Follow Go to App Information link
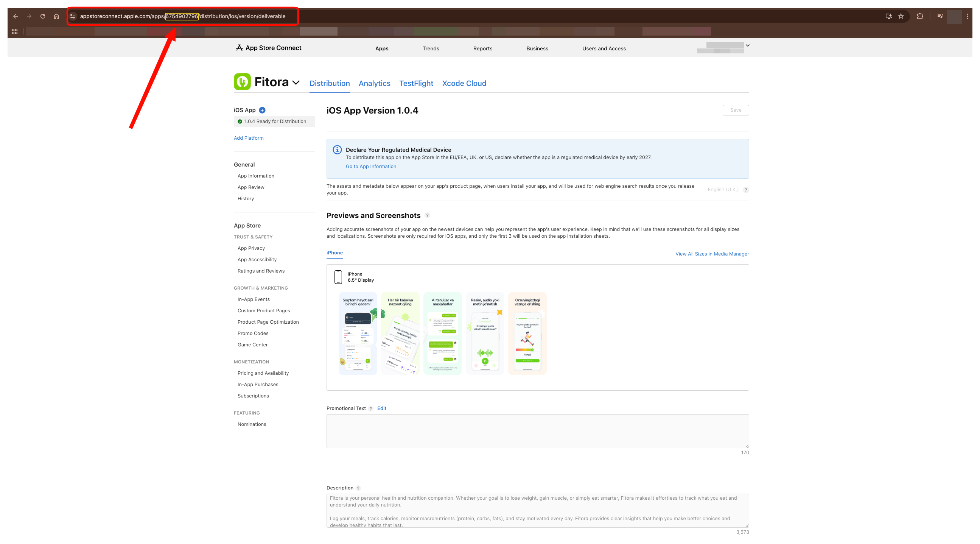The width and height of the screenshot is (980, 544). pos(371,167)
